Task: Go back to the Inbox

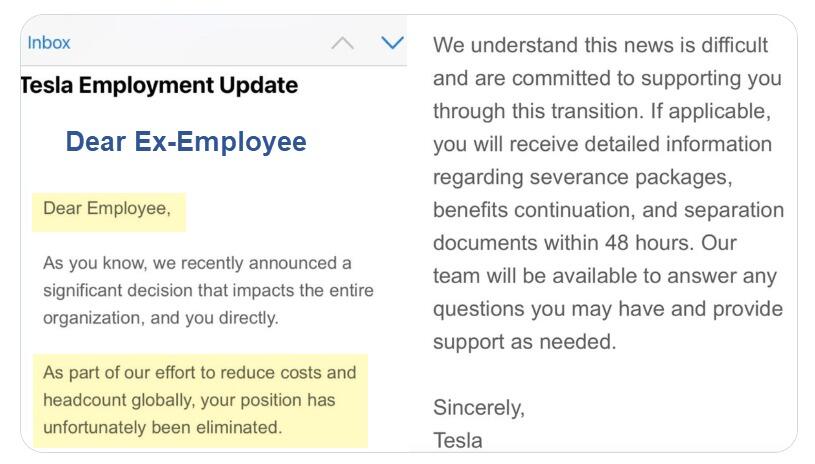Action: pyautogui.click(x=49, y=43)
